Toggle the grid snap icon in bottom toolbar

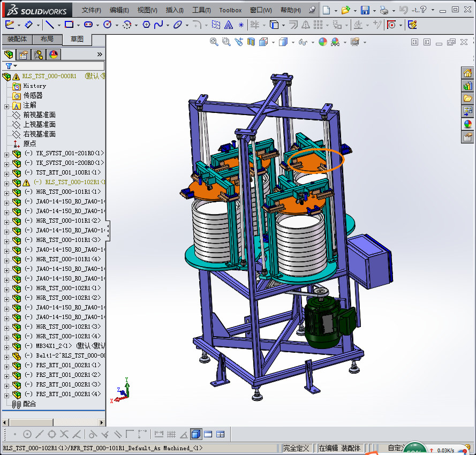[171, 434]
